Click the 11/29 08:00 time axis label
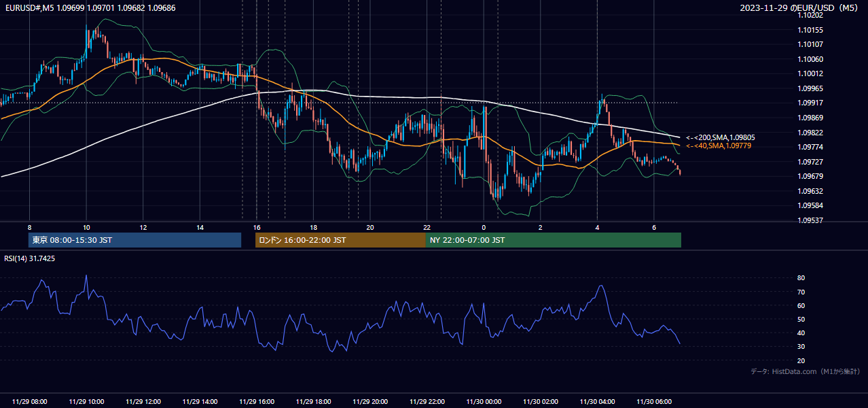 click(x=30, y=402)
